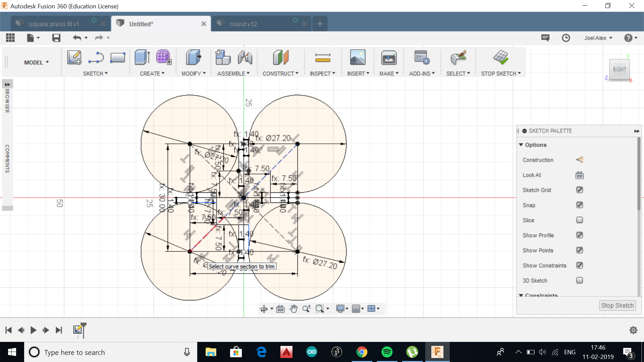Open Spotify from the taskbar
Image resolution: width=644 pixels, height=362 pixels.
point(387,352)
